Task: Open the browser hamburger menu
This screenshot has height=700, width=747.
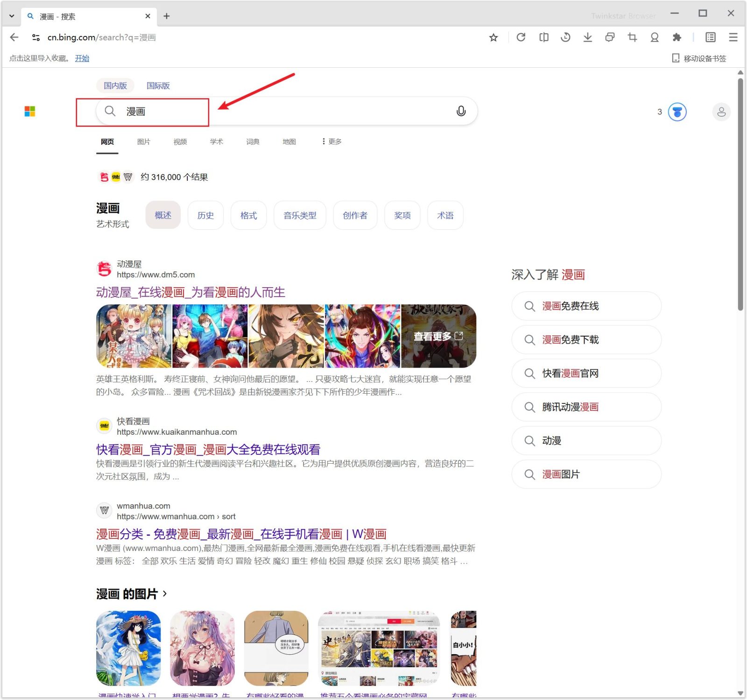Action: pos(733,37)
